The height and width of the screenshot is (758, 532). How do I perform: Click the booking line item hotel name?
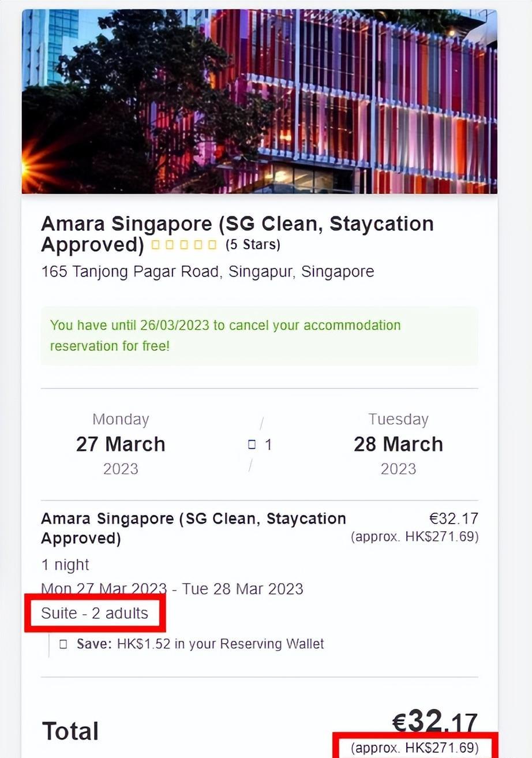(193, 528)
